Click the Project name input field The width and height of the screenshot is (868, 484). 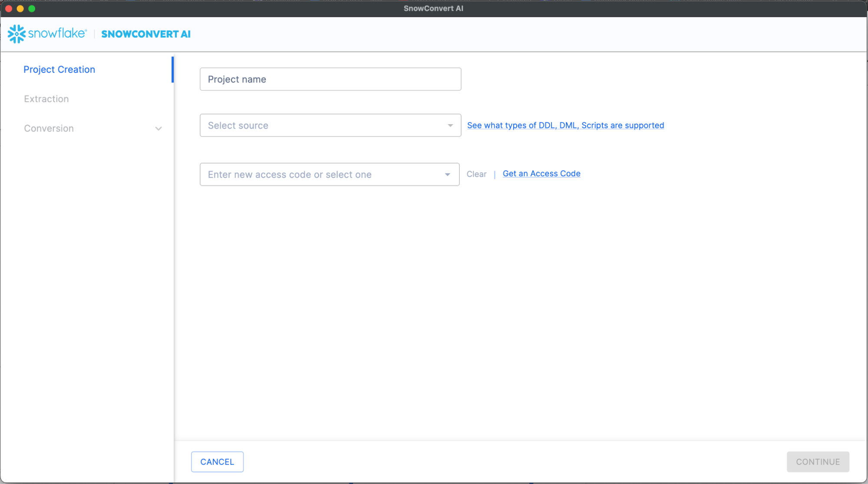(330, 79)
